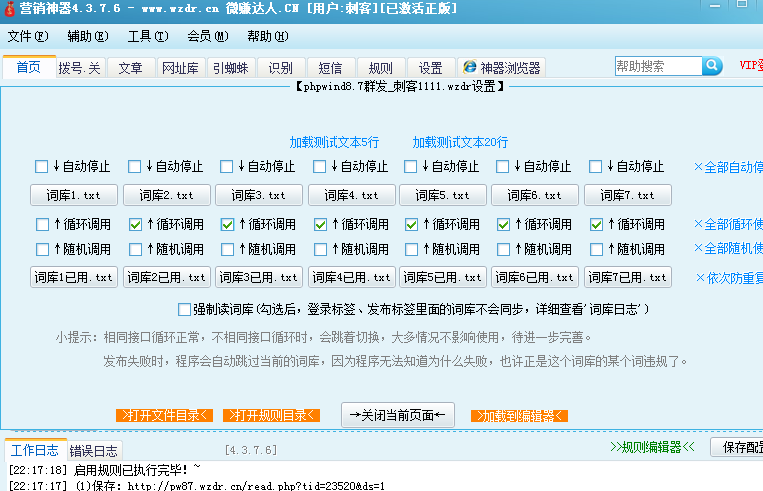Open the 规则编辑器 link

[x=653, y=447]
